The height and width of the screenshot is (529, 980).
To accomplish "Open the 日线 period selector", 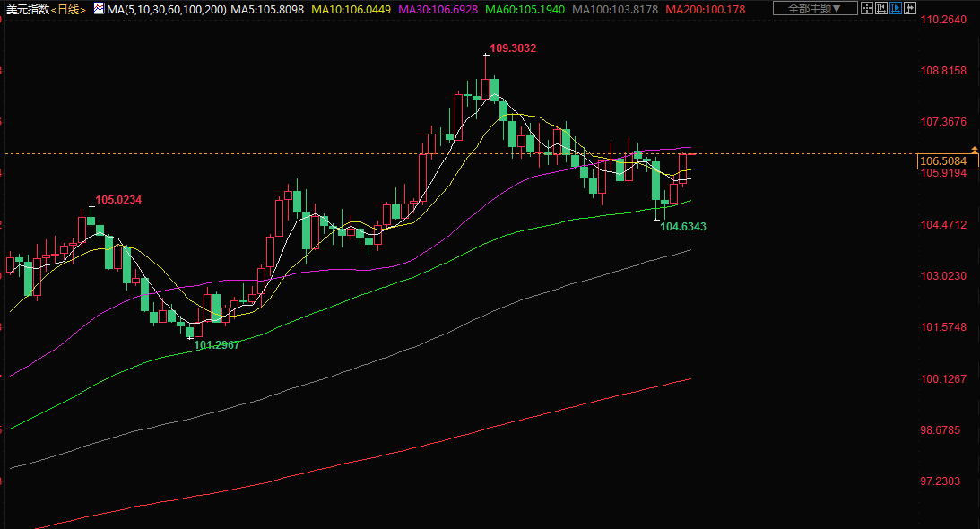I will 69,10.
